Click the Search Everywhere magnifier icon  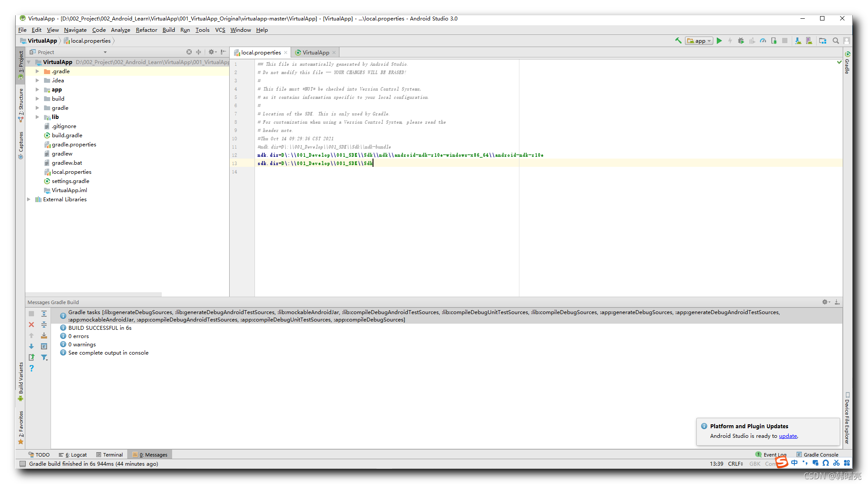(x=836, y=41)
